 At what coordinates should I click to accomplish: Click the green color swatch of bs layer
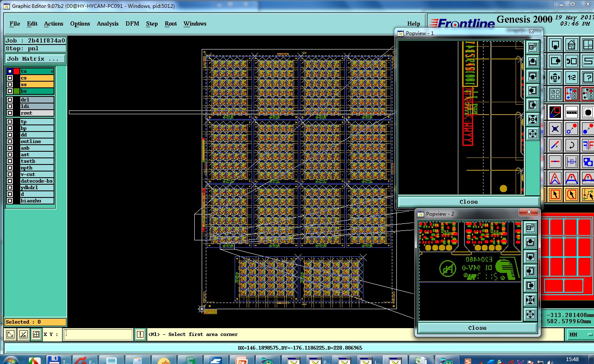tap(16, 91)
